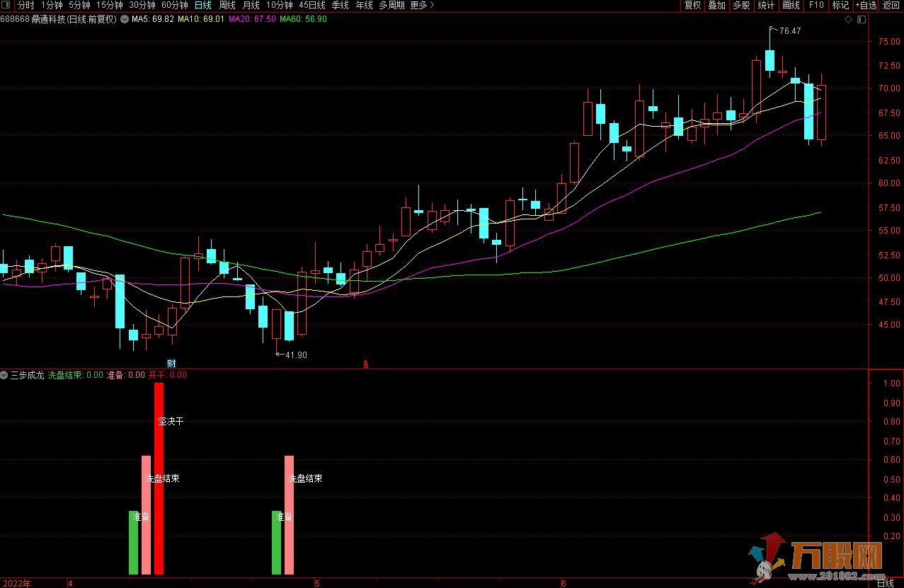Select the 日线 daily period
This screenshot has width=904, height=588.
[202, 5]
